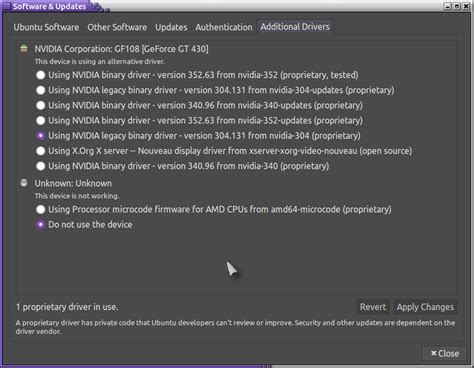Minimize the Software & Updates window
Image resolution: width=474 pixels, height=368 pixels.
[x=448, y=6]
